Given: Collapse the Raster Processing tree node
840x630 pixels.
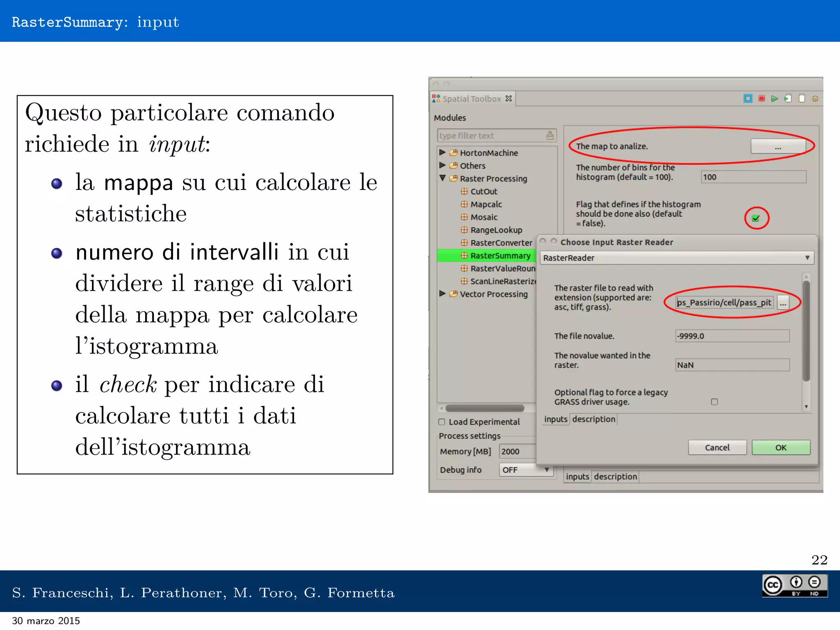Looking at the screenshot, I should (x=443, y=178).
